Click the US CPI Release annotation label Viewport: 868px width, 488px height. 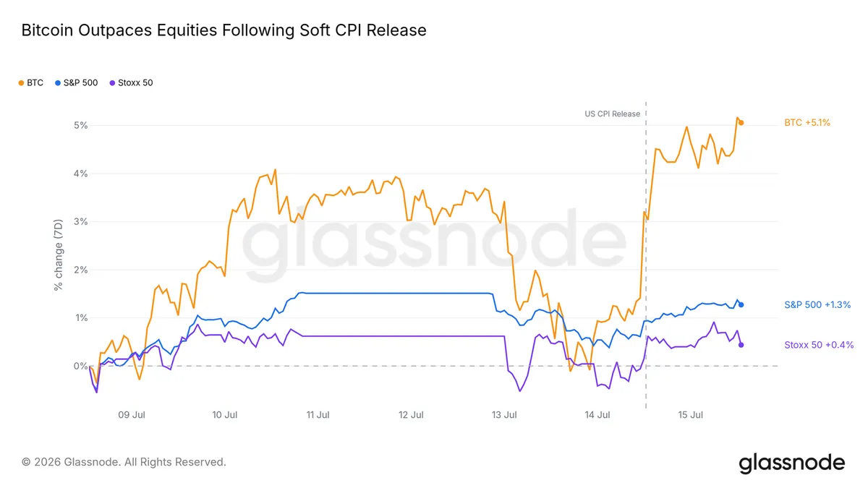pyautogui.click(x=612, y=114)
